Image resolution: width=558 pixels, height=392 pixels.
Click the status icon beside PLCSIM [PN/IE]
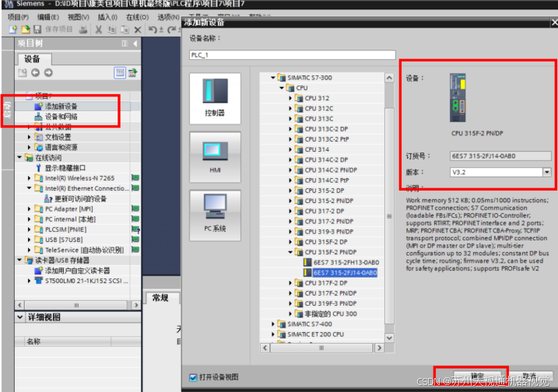coord(135,229)
